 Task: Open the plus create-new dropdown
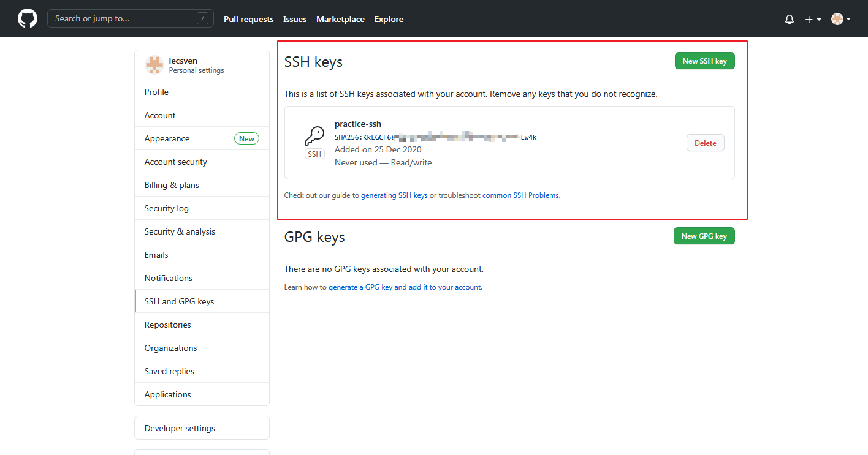tap(813, 20)
